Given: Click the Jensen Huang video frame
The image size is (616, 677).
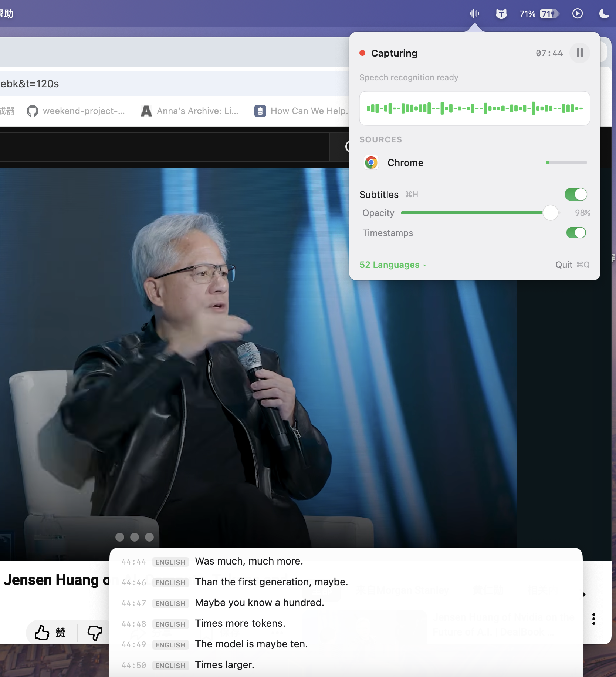Looking at the screenshot, I should (x=258, y=364).
